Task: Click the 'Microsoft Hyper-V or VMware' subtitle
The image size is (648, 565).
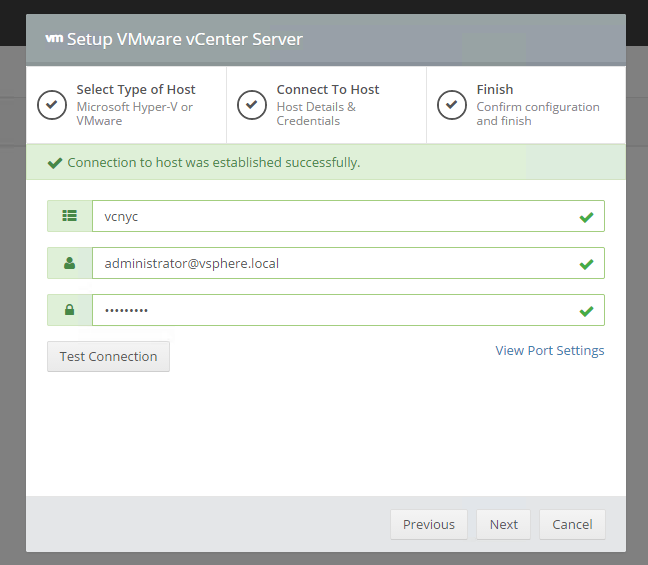Action: pyautogui.click(x=135, y=114)
